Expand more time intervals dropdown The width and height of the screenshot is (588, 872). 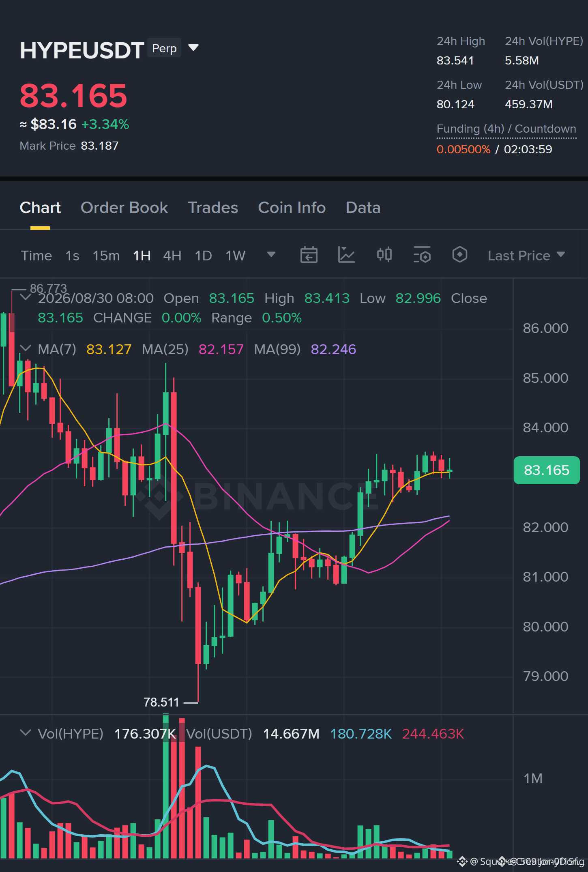(x=271, y=255)
